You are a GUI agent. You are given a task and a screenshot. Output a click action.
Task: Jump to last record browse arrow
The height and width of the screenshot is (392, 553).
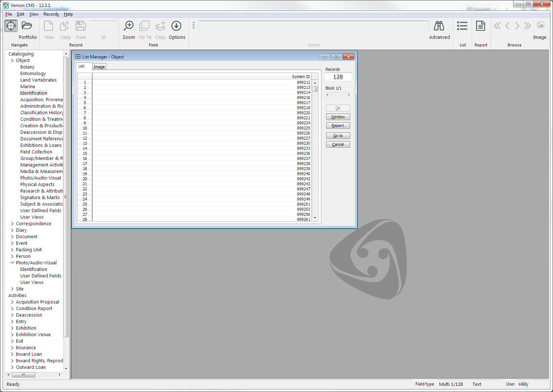point(528,26)
